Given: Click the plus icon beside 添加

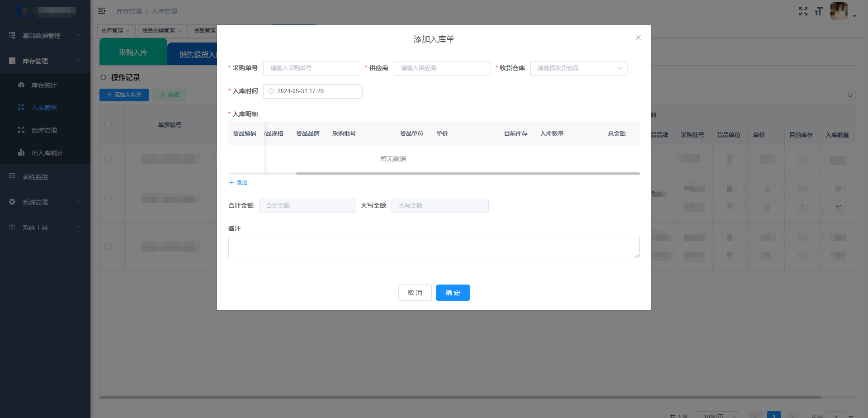Looking at the screenshot, I should [231, 183].
